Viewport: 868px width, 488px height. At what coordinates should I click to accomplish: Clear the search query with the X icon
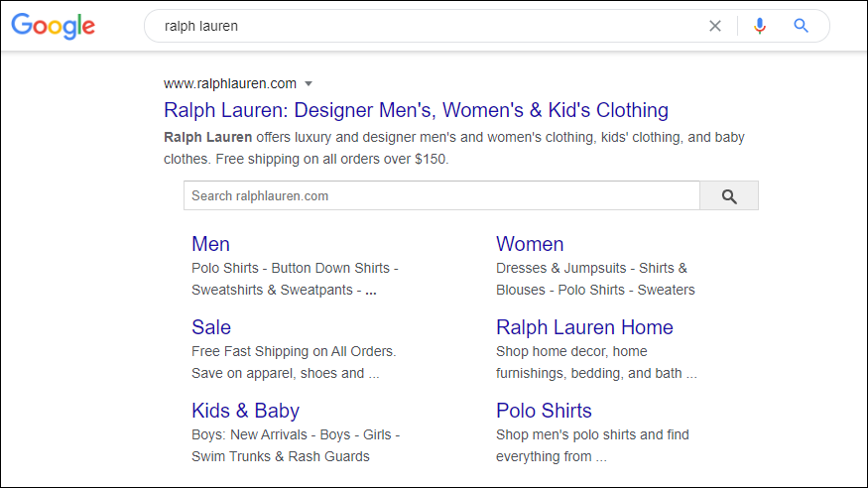[x=715, y=27]
